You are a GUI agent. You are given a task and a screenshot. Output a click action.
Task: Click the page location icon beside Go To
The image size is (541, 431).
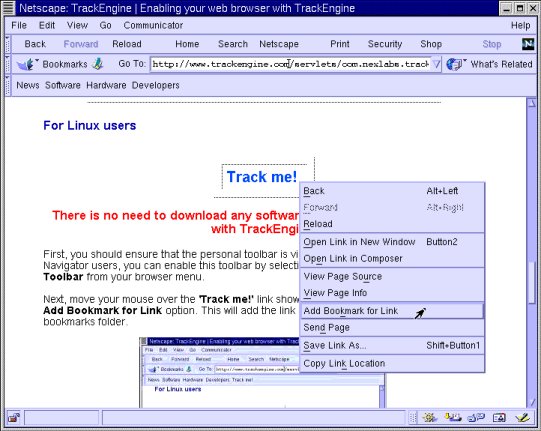coord(98,64)
